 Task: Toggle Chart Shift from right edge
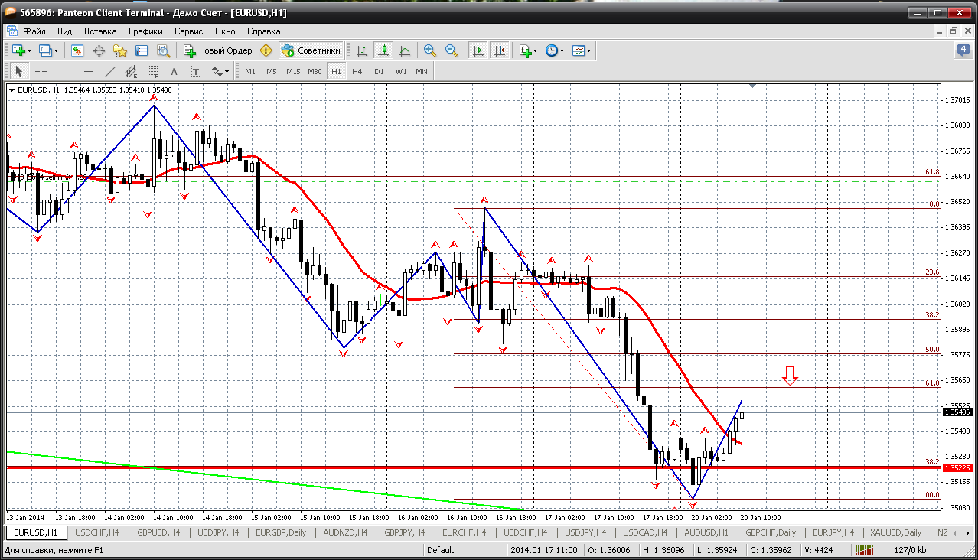pyautogui.click(x=500, y=50)
